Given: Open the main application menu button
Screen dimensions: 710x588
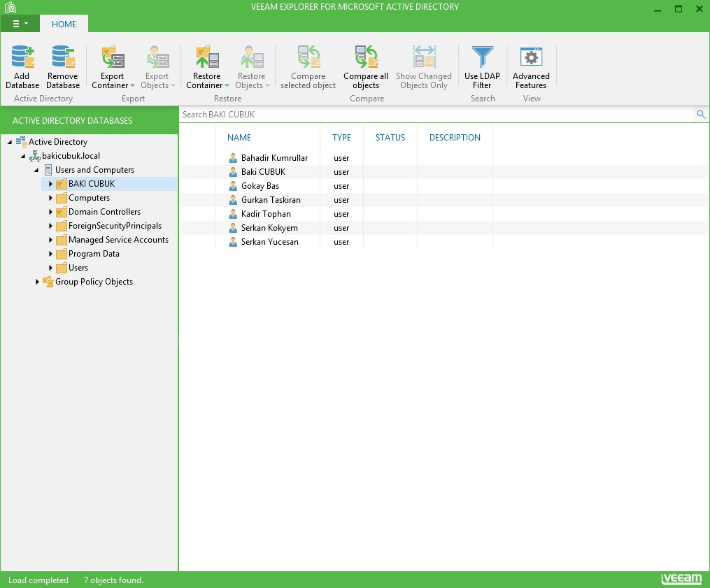Looking at the screenshot, I should [20, 24].
